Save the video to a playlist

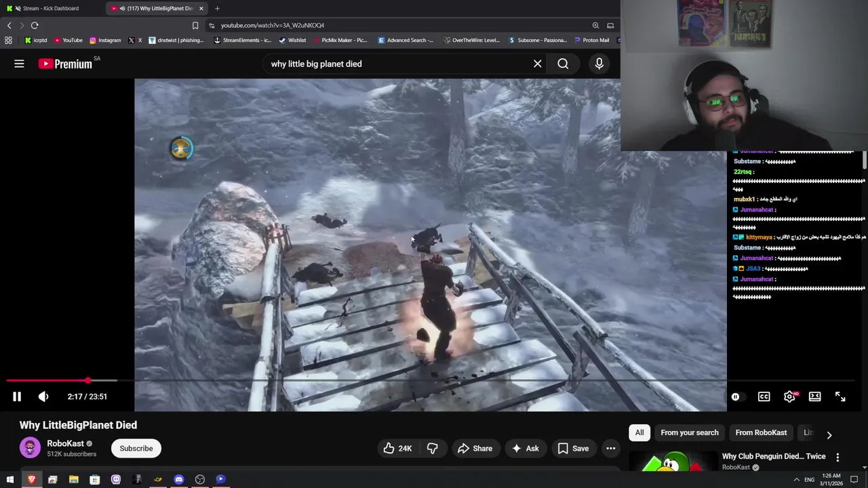pyautogui.click(x=573, y=448)
